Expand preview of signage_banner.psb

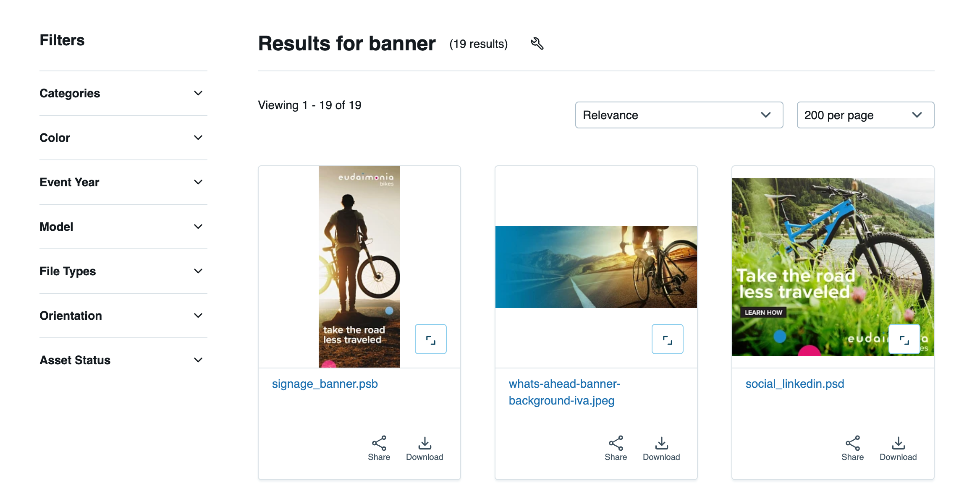tap(430, 339)
